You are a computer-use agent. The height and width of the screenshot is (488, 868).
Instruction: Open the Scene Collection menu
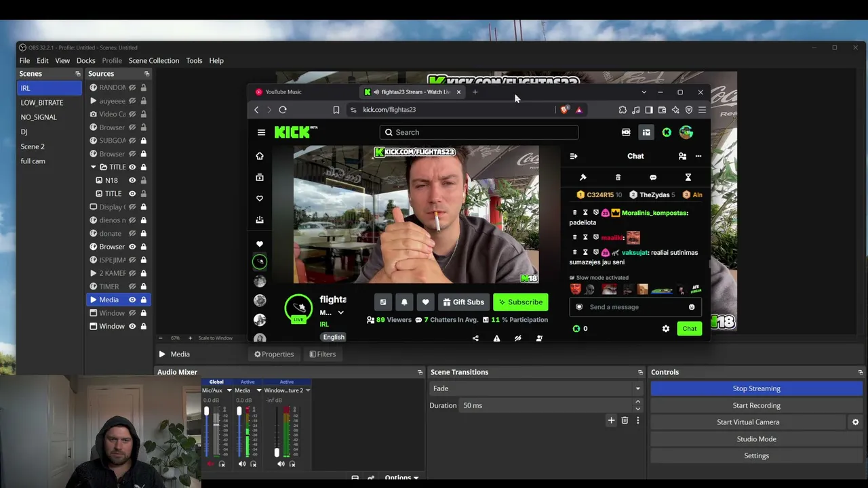[x=154, y=61]
